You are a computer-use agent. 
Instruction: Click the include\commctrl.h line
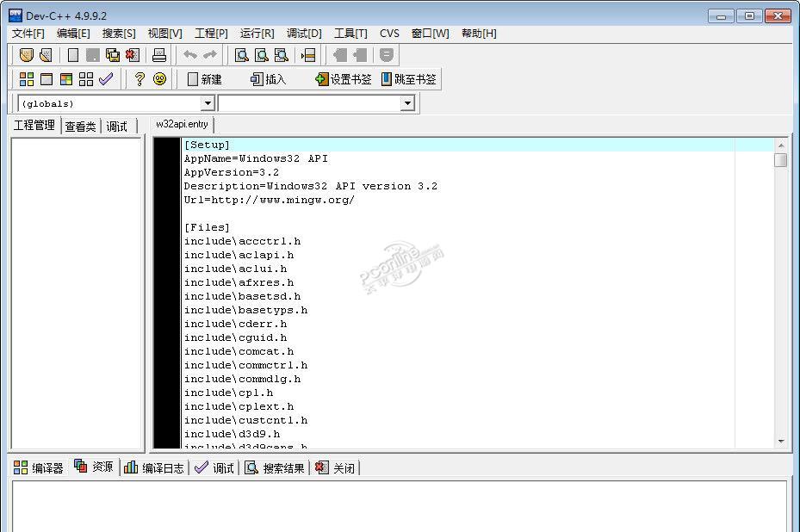[x=246, y=365]
